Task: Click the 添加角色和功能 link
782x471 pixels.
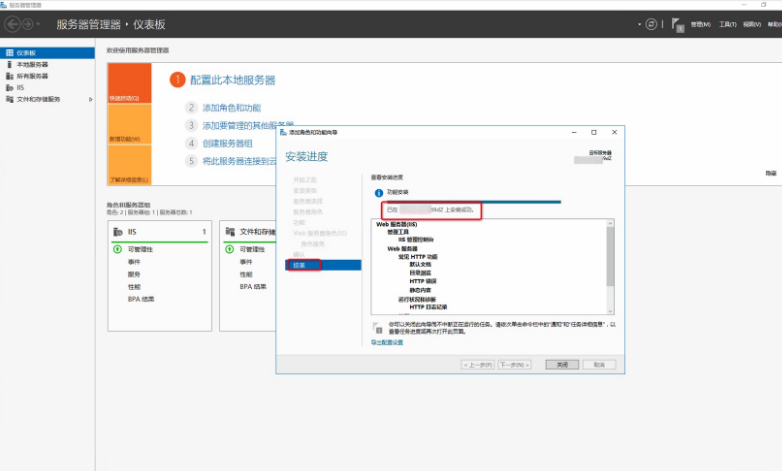Action: pyautogui.click(x=231, y=107)
